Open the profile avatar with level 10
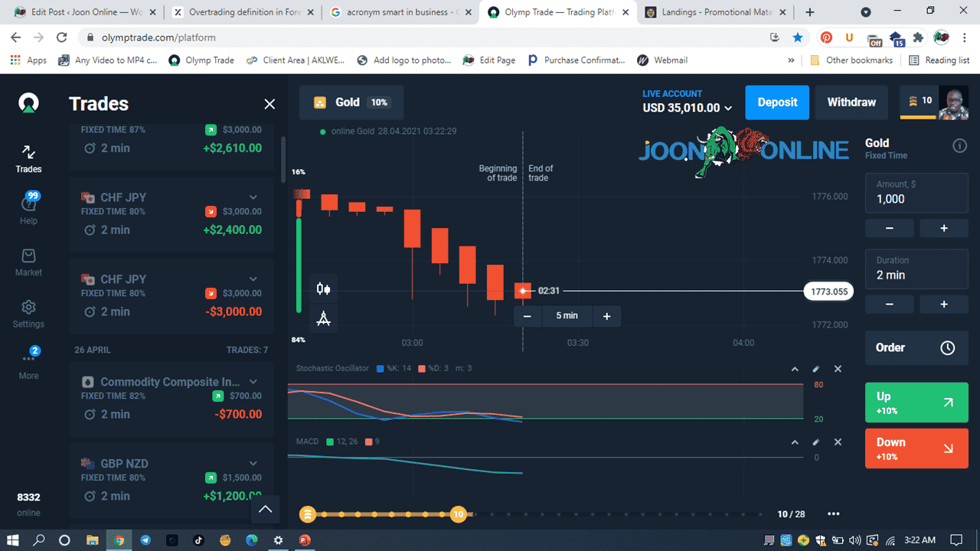This screenshot has width=980, height=551. (x=934, y=103)
